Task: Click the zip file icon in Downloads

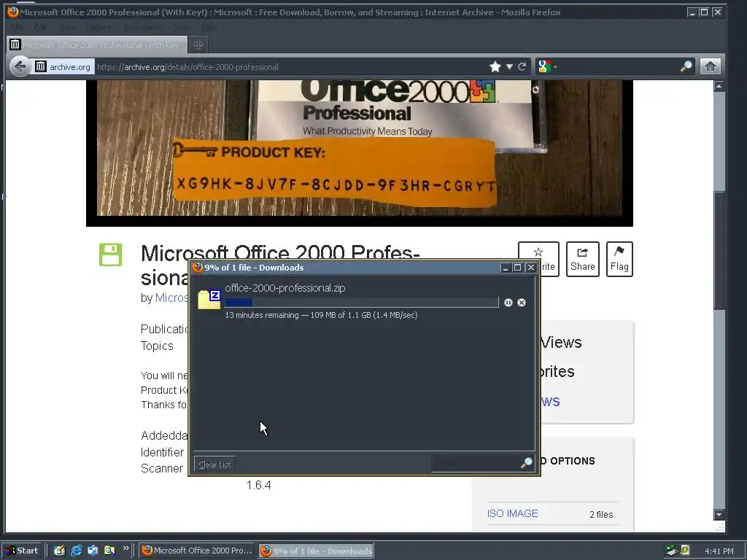Action: (209, 299)
